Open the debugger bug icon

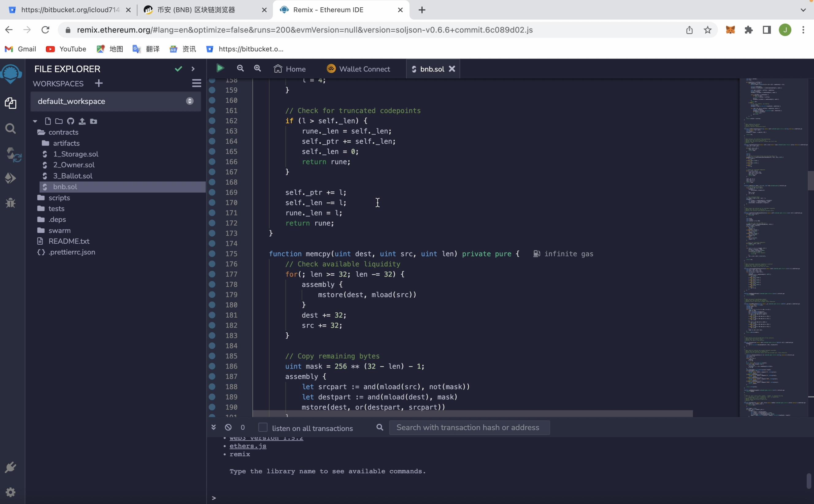11,203
